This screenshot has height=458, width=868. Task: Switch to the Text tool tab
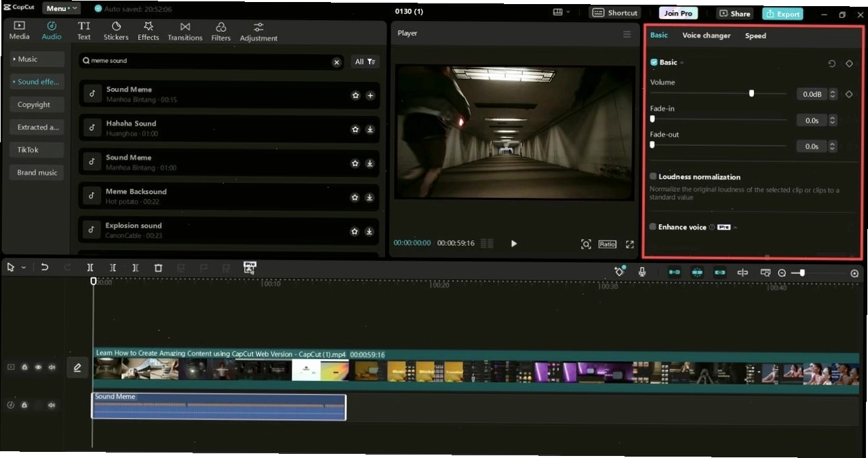coord(84,30)
